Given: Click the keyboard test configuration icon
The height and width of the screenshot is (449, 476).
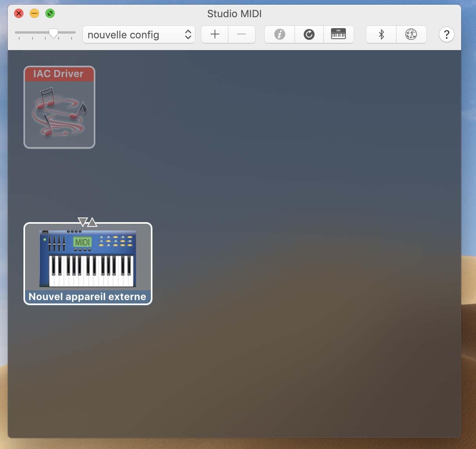Looking at the screenshot, I should tap(338, 34).
